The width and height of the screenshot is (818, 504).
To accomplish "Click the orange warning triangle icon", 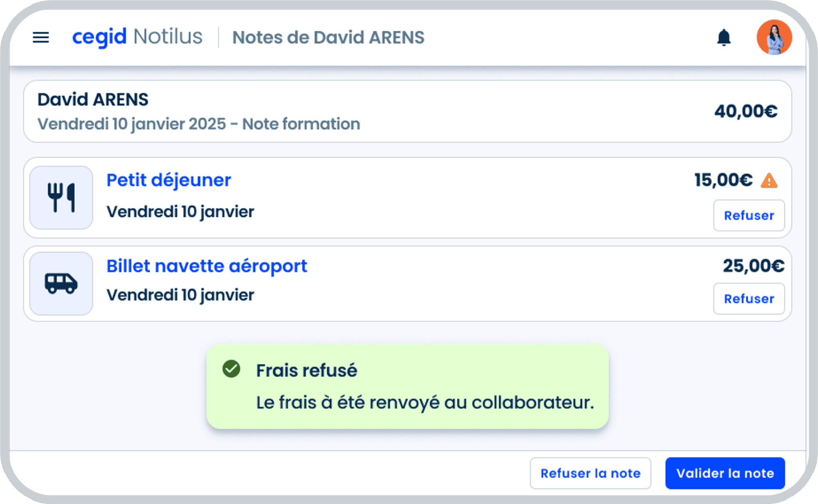I will [769, 181].
